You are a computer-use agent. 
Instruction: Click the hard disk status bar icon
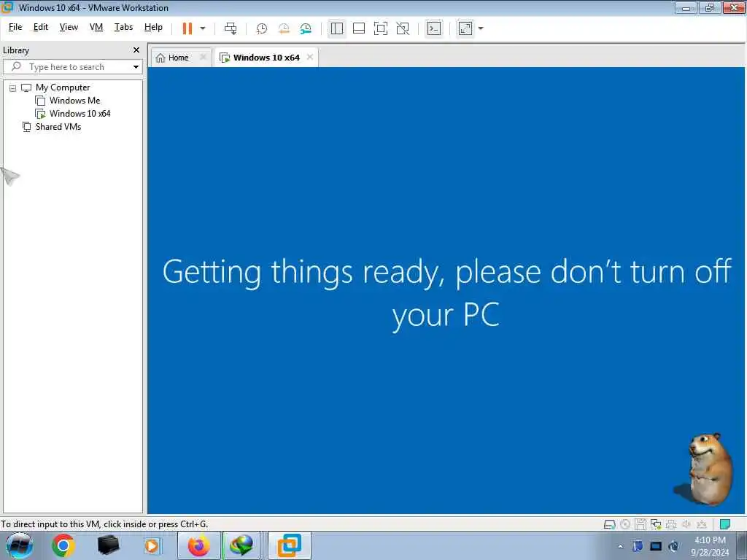click(609, 524)
